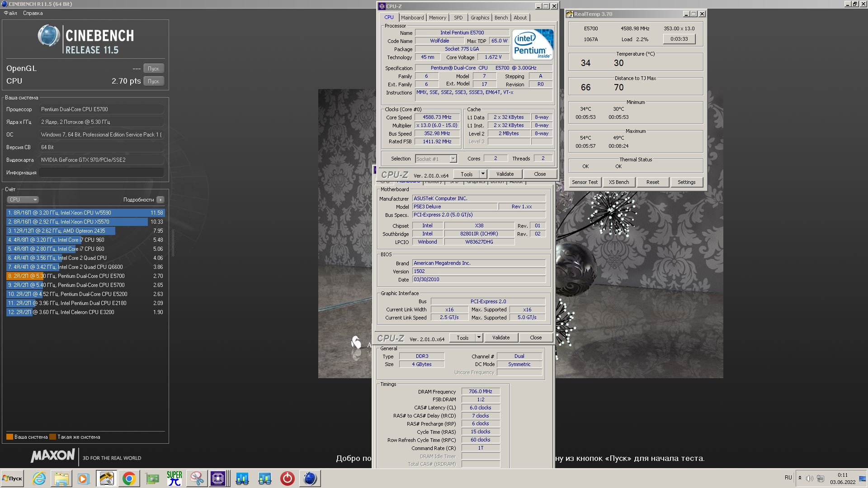Click XS Bench in RealTemp
The image size is (868, 488).
[x=619, y=182]
